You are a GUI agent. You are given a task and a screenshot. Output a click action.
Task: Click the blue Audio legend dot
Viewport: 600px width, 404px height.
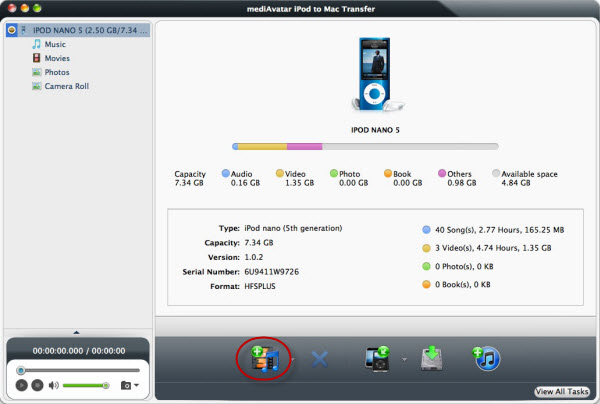click(226, 173)
